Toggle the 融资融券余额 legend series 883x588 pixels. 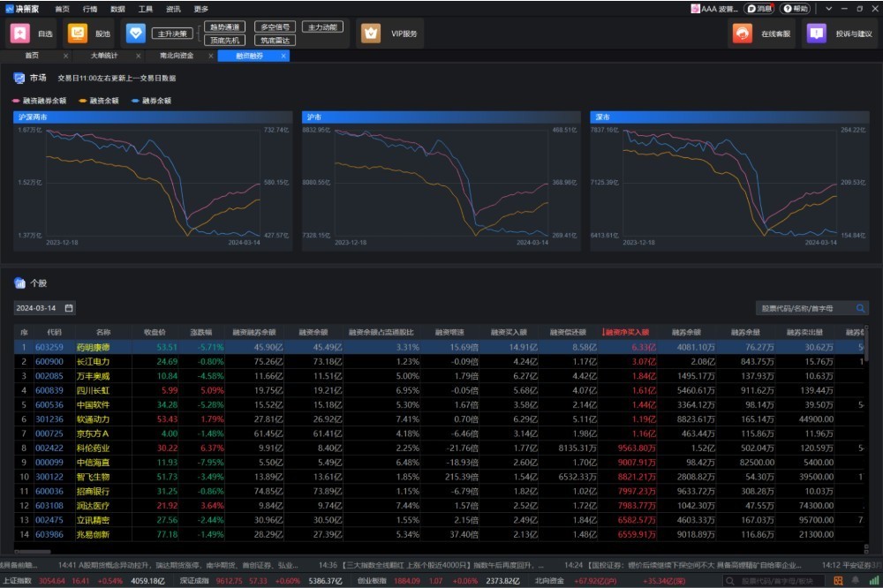click(x=39, y=101)
